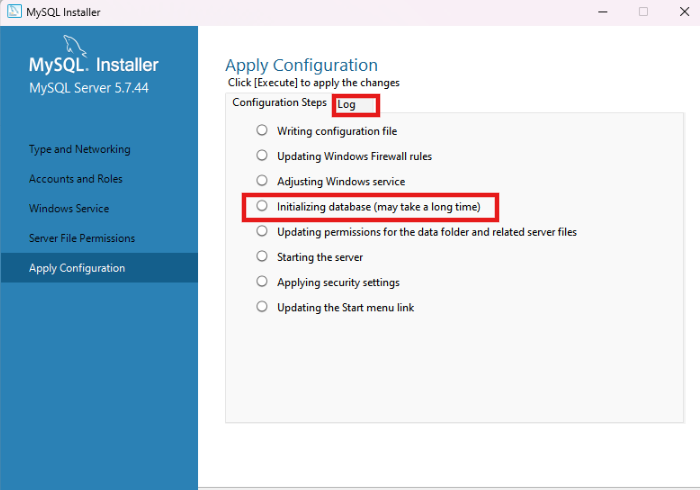Select the Starting the server step indicator

pyautogui.click(x=262, y=256)
